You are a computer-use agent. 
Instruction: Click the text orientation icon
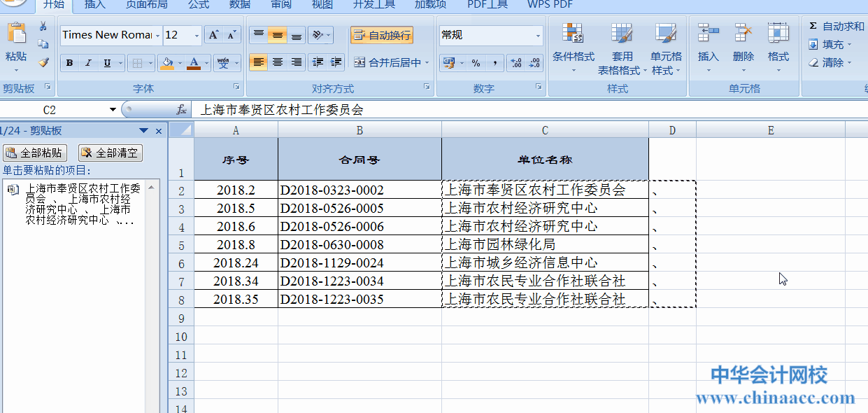317,34
